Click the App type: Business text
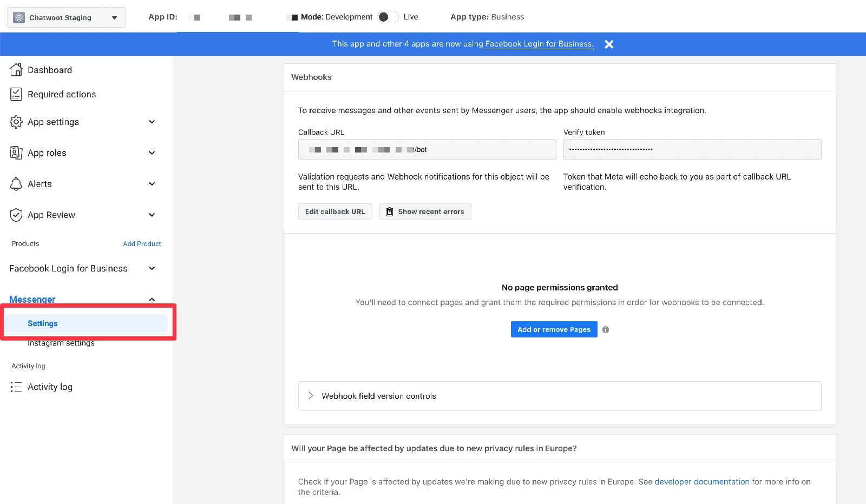This screenshot has height=504, width=866. (x=487, y=17)
